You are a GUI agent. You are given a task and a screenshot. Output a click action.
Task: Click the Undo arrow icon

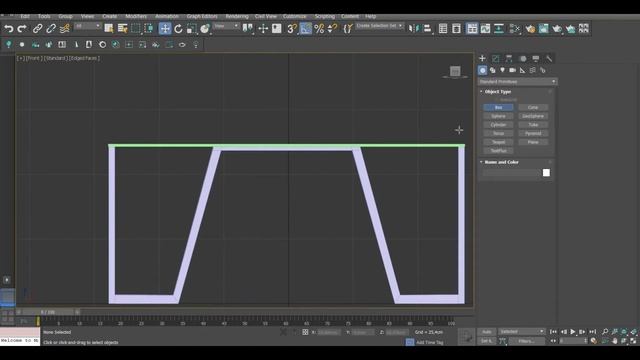9,29
